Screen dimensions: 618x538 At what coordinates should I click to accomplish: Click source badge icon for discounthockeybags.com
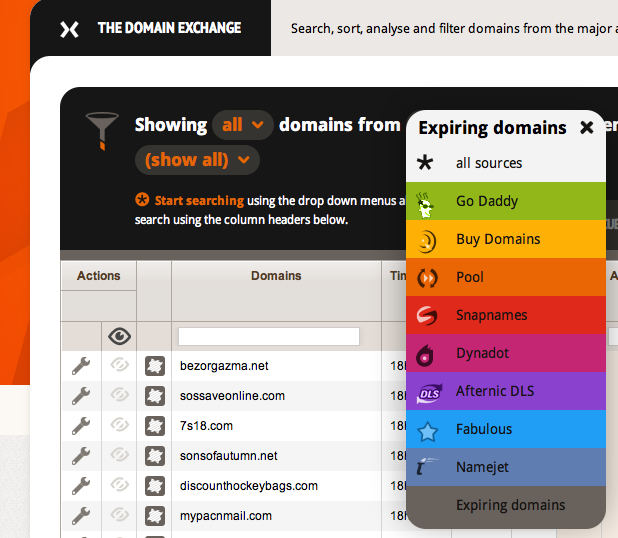coord(155,486)
